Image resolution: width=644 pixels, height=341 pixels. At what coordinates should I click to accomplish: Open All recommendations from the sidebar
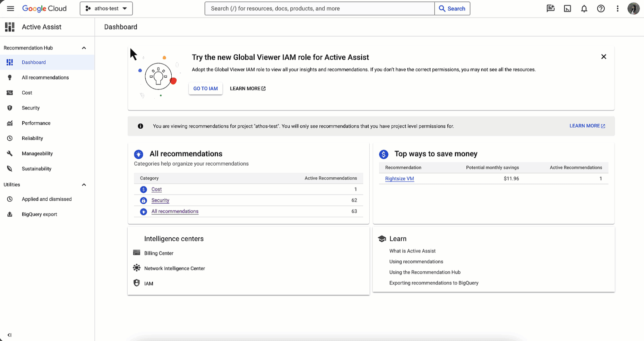tap(45, 77)
